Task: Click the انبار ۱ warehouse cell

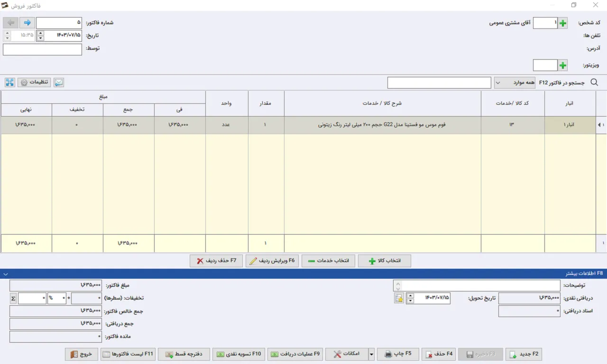Action: (x=570, y=125)
